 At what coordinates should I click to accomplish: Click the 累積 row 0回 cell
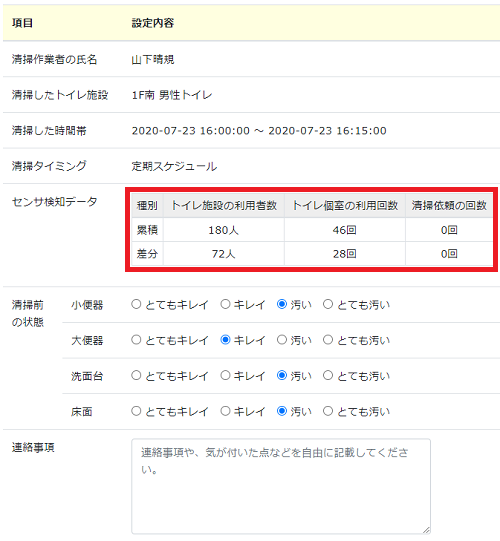(449, 230)
